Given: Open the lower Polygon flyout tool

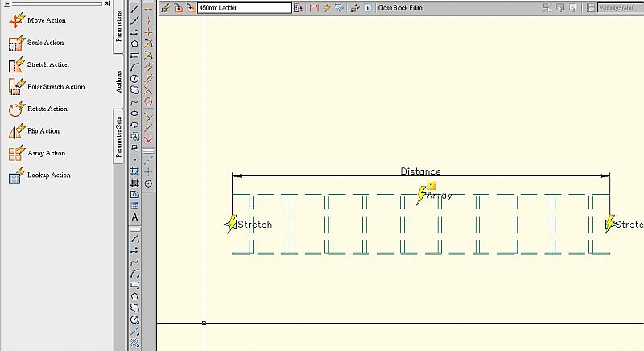Looking at the screenshot, I should (x=134, y=296).
